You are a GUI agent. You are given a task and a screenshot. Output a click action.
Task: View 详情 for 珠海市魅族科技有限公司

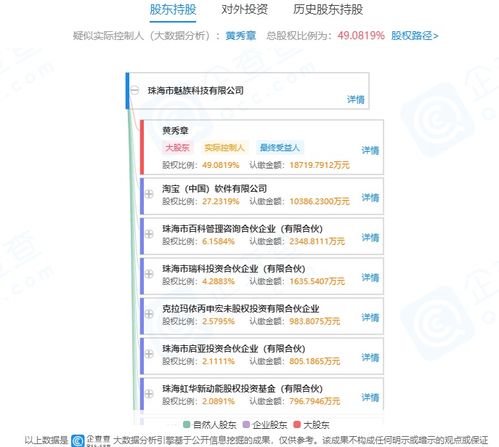(356, 99)
